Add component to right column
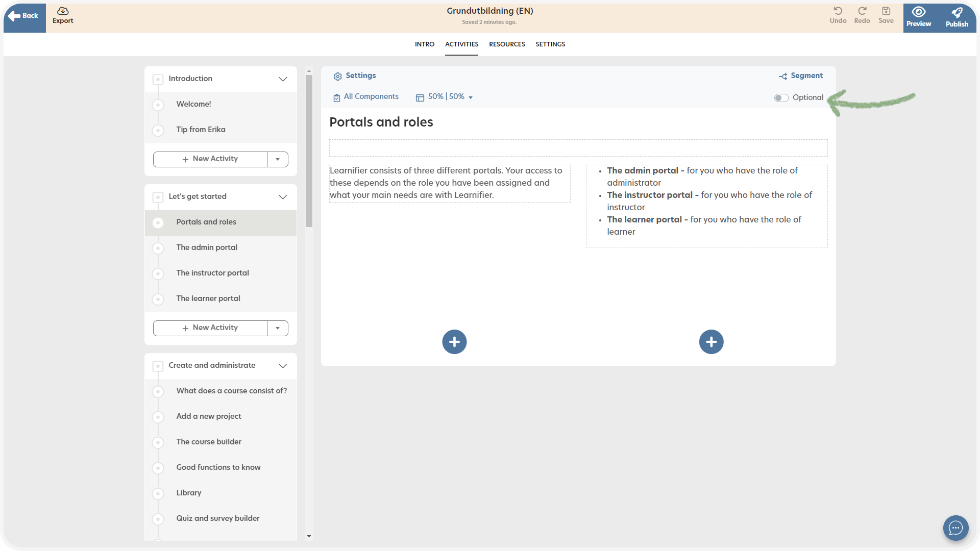 click(711, 342)
